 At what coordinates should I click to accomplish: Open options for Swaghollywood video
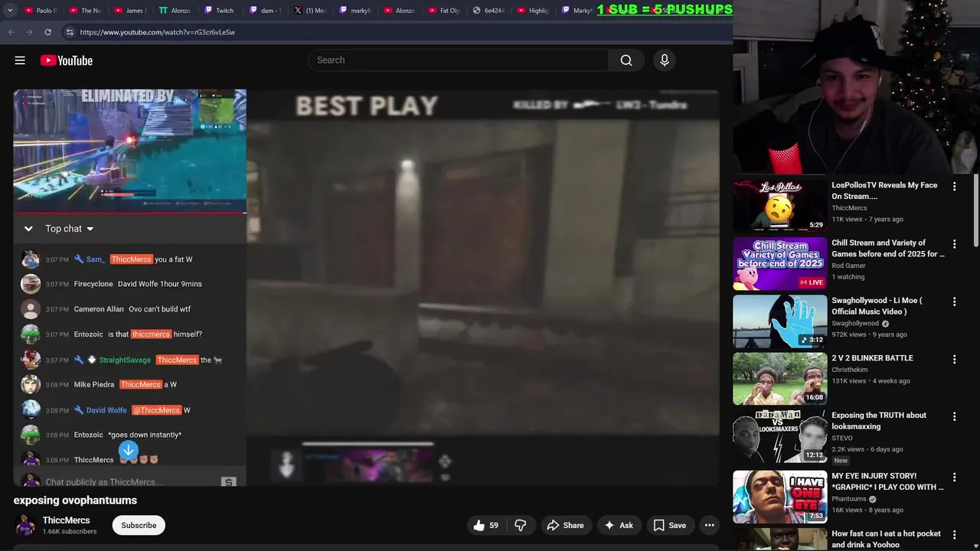tap(954, 302)
